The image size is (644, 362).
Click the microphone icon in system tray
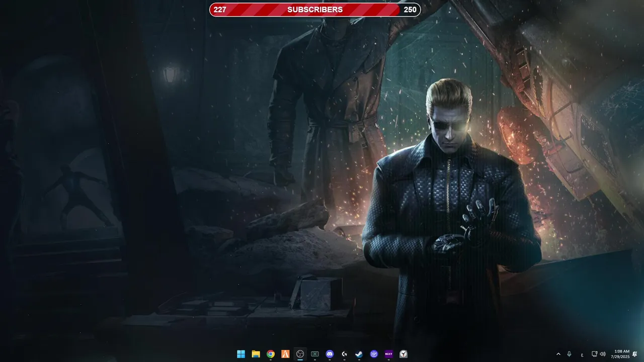570,354
